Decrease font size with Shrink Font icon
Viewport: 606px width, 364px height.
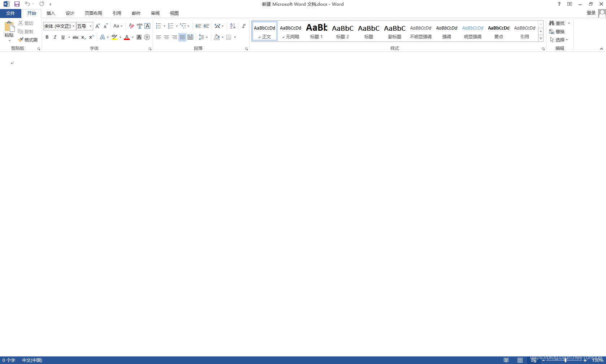point(105,26)
